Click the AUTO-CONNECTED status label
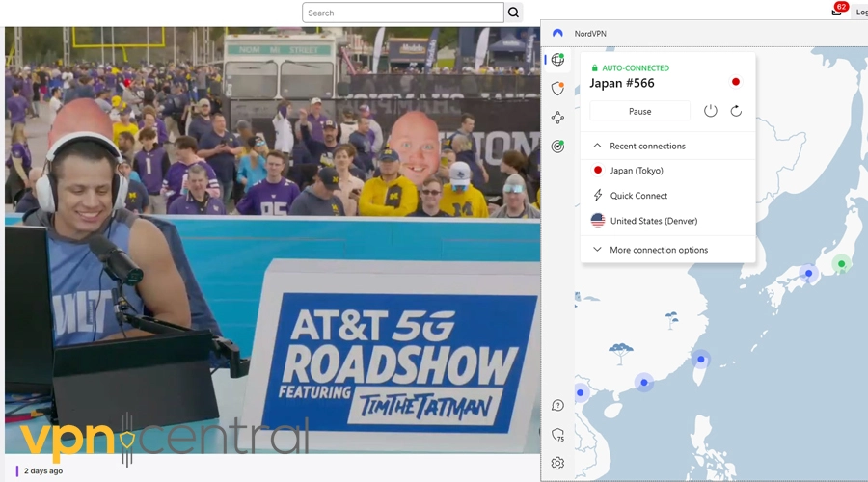 (x=636, y=68)
